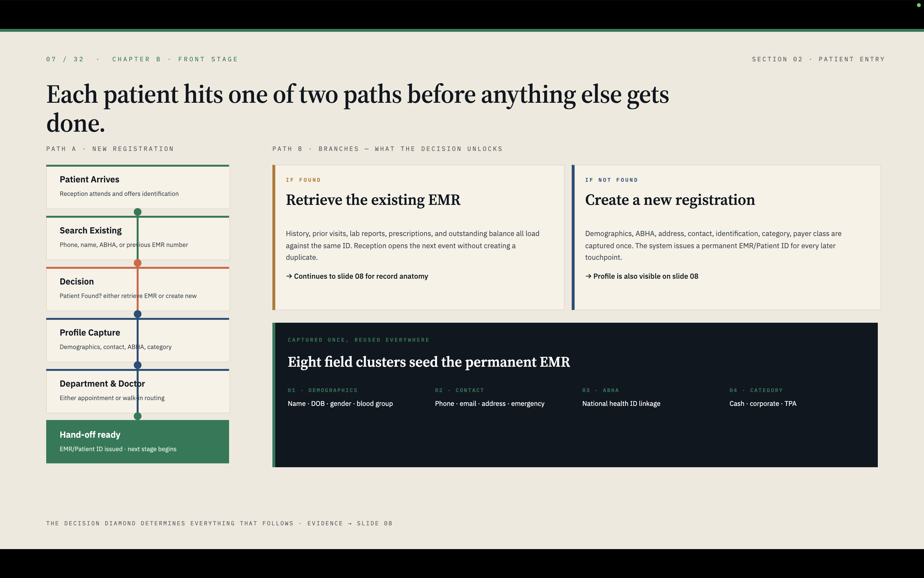Click the blue connector dot above Profile Capture
Screen dimensions: 924x578
pyautogui.click(x=137, y=314)
